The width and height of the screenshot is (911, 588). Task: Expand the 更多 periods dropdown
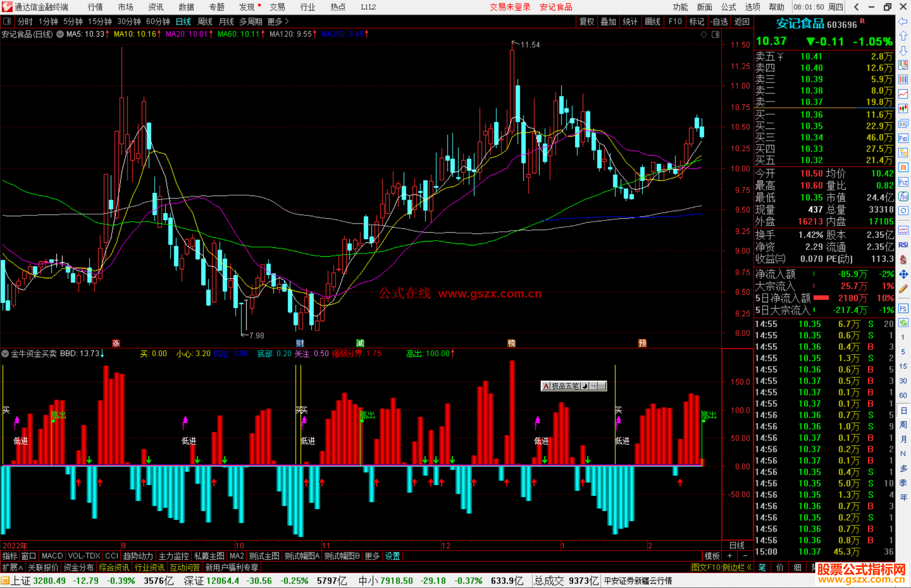[278, 21]
